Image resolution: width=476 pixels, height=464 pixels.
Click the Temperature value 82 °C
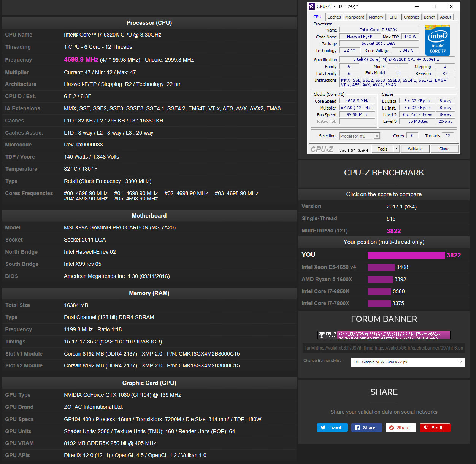pyautogui.click(x=81, y=169)
